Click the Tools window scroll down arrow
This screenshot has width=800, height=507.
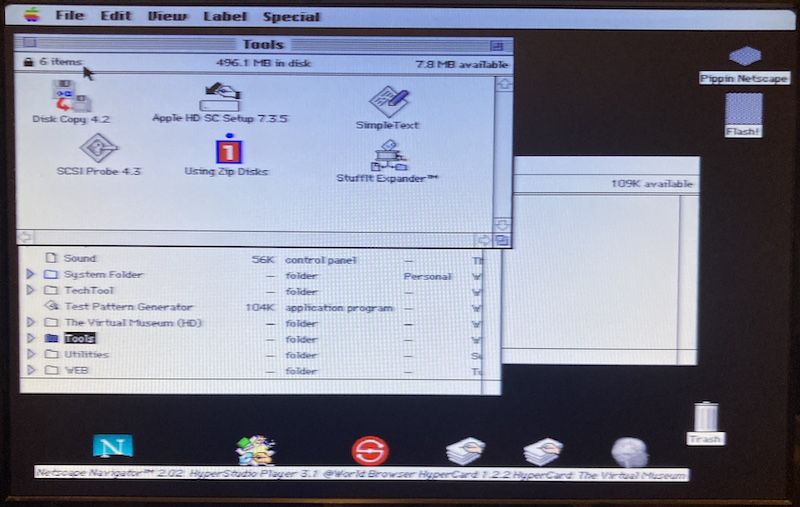[x=503, y=224]
